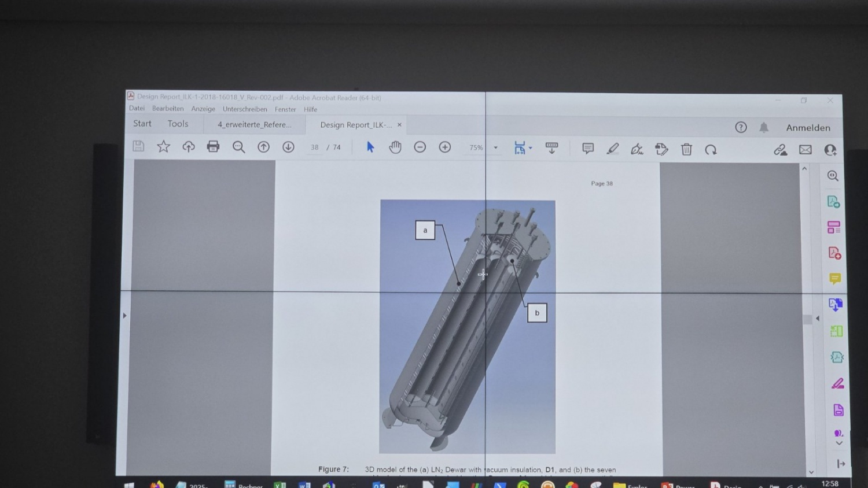Open the comment speech-bubble tool in toolbar
The width and height of the screenshot is (868, 488).
pos(588,149)
